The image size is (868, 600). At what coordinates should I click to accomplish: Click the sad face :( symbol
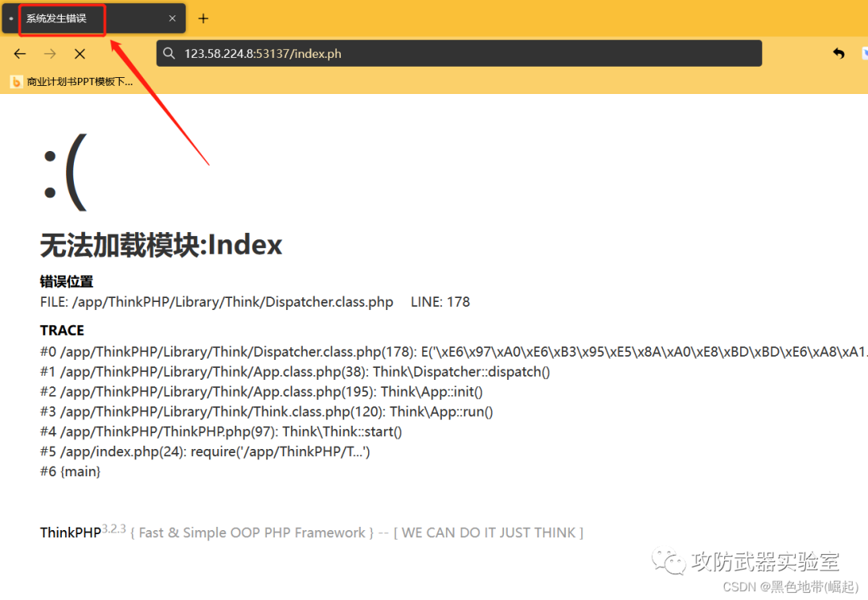[65, 173]
